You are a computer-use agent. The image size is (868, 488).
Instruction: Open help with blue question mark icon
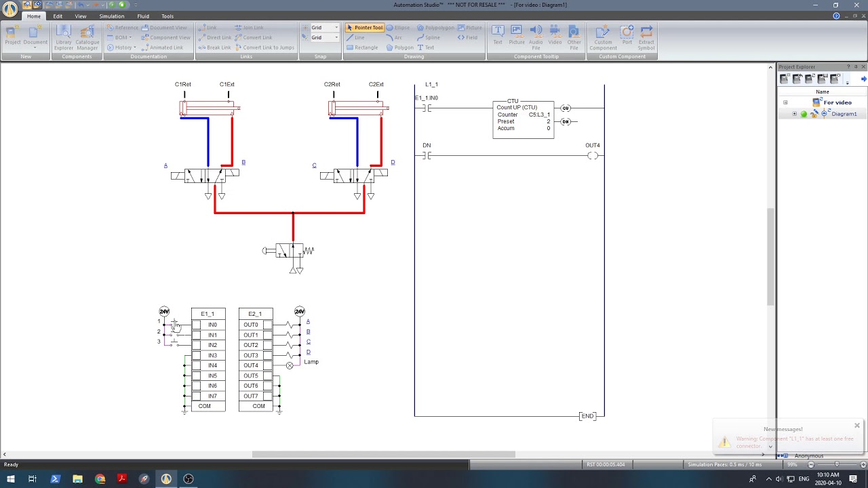(836, 16)
